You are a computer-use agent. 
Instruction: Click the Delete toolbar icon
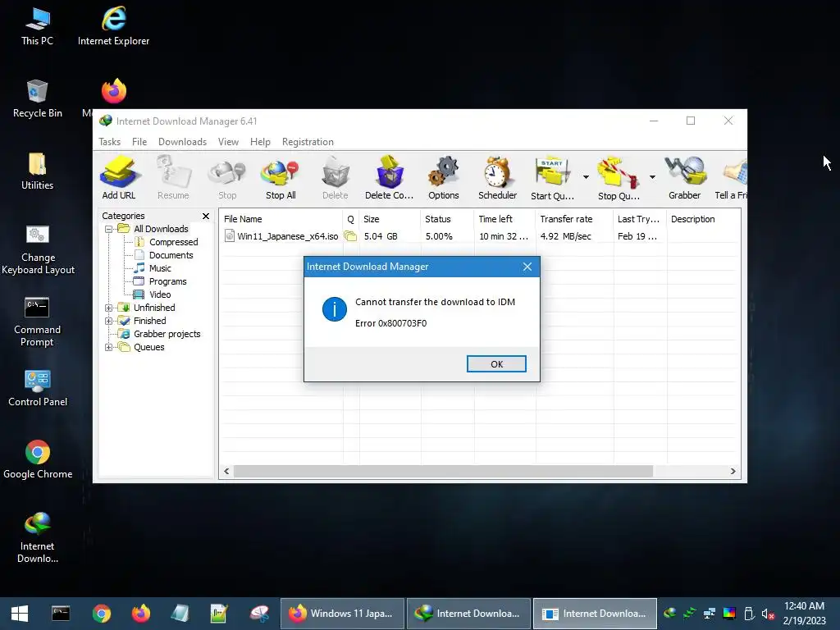[336, 178]
